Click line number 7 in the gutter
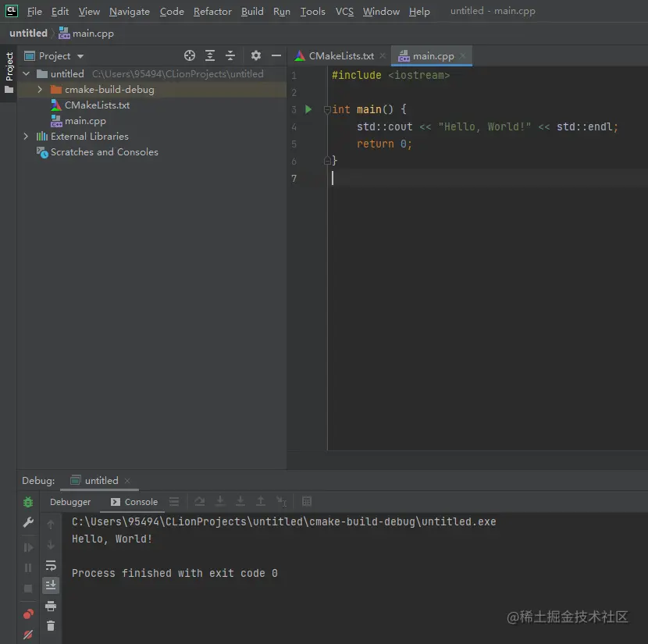Image resolution: width=648 pixels, height=644 pixels. click(x=294, y=179)
